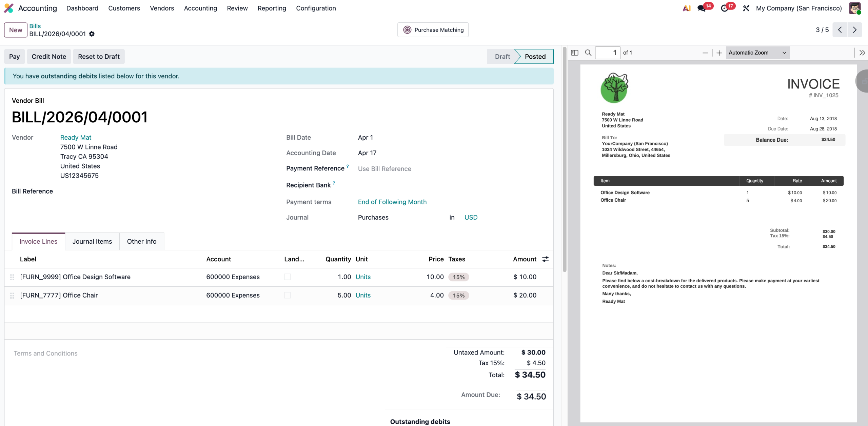Switch to the Other Info tab
The image size is (868, 426).
coord(142,241)
